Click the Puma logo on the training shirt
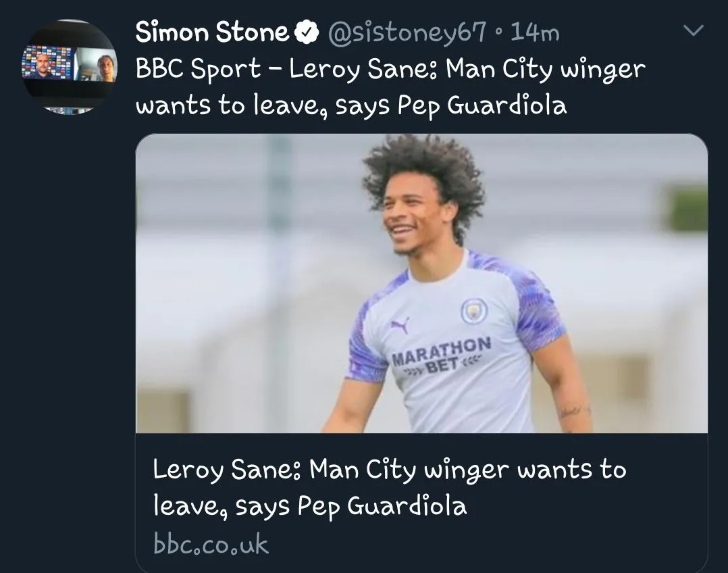 (399, 326)
